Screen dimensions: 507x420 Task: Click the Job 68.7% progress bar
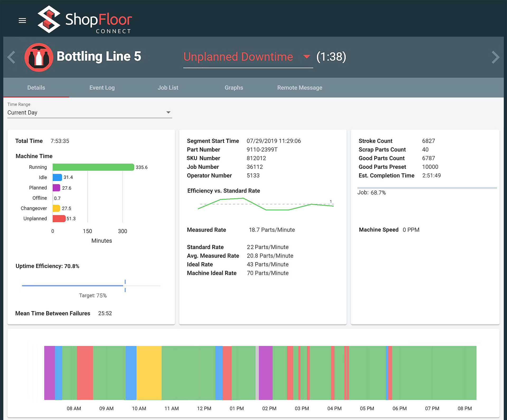[427, 188]
